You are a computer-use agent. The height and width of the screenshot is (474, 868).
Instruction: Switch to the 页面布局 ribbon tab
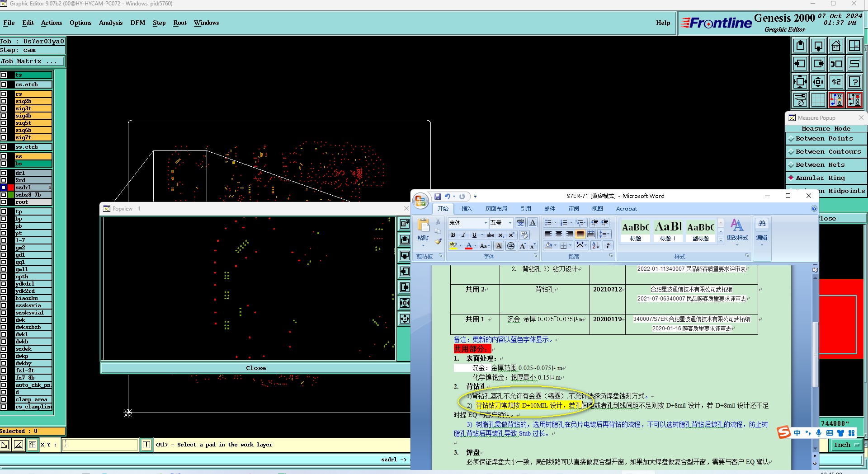point(496,209)
